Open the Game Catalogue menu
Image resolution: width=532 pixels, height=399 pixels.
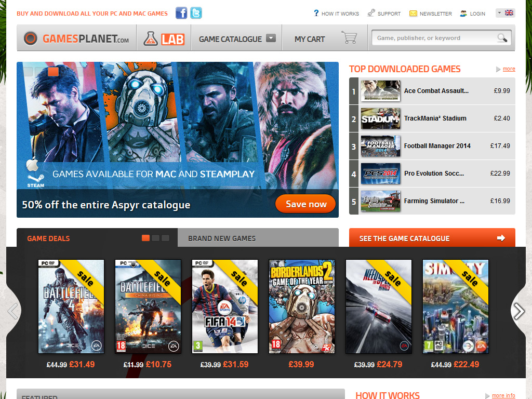coord(230,39)
